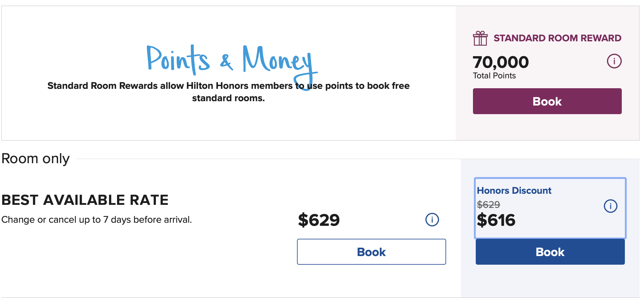Book the Best Available Rate at $629

(371, 252)
